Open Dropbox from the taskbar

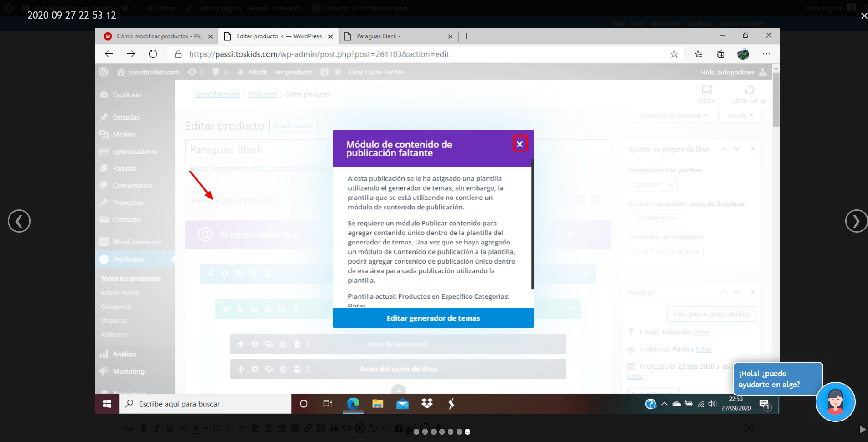pyautogui.click(x=427, y=404)
